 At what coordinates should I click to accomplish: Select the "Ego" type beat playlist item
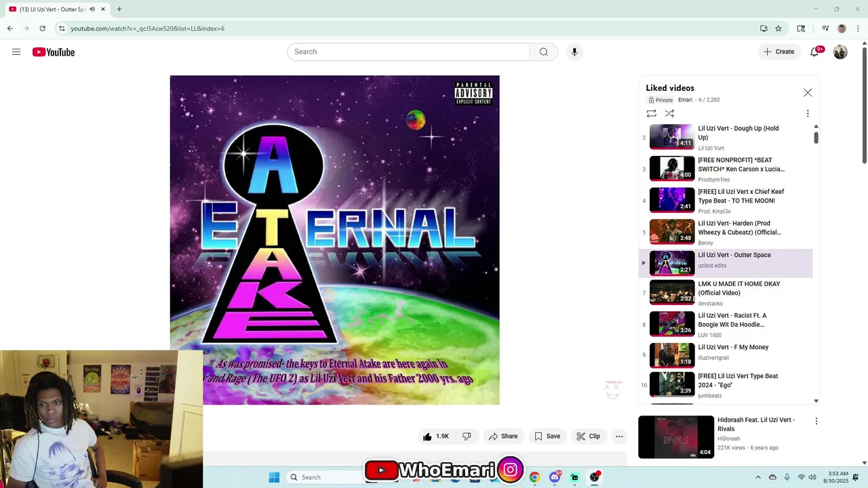[726, 385]
